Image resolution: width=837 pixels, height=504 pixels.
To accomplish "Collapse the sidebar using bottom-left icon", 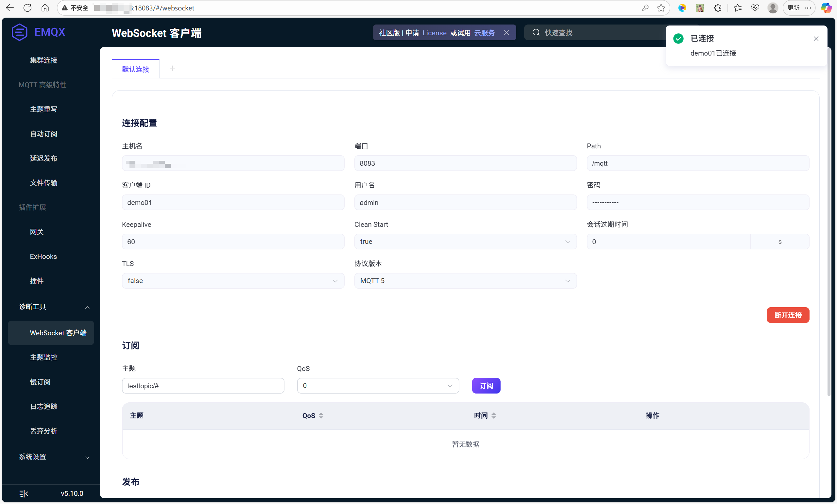I will pyautogui.click(x=24, y=494).
